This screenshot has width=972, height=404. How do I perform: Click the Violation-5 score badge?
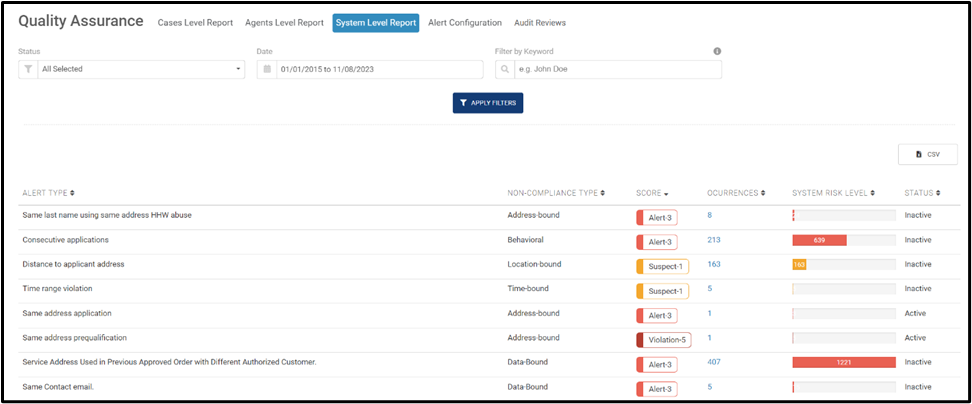[x=664, y=340]
